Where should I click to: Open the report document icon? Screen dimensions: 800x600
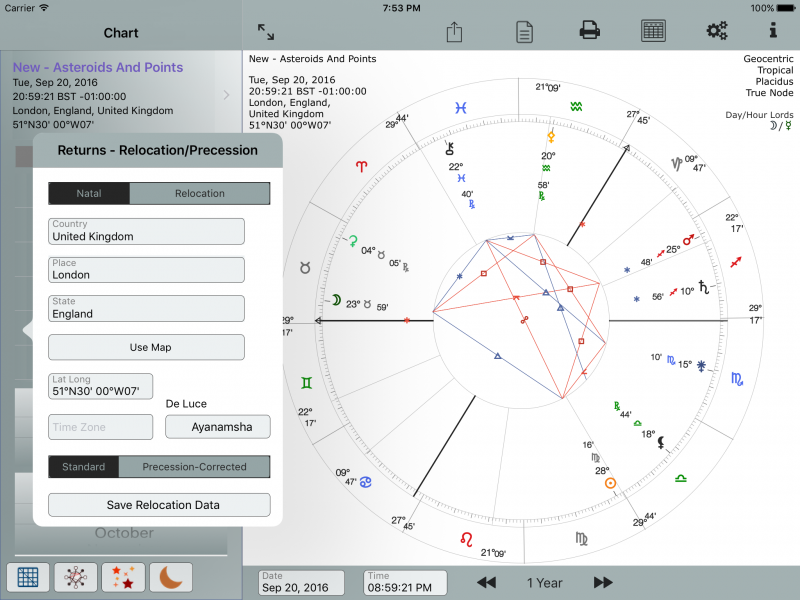[524, 32]
